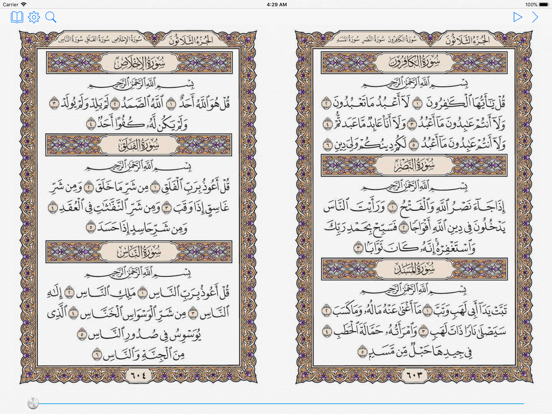552x414 pixels.
Task: Select page number ٦٠٣ at page bottom
Action: pos(414,375)
